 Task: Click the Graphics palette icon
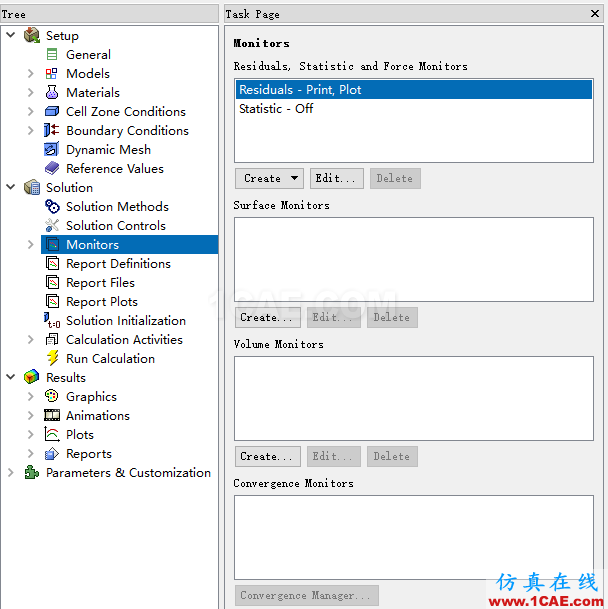point(52,396)
